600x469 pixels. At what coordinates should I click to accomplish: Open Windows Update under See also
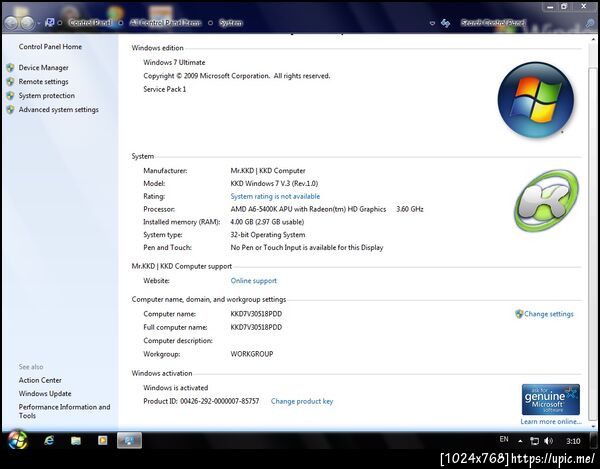[x=45, y=394]
